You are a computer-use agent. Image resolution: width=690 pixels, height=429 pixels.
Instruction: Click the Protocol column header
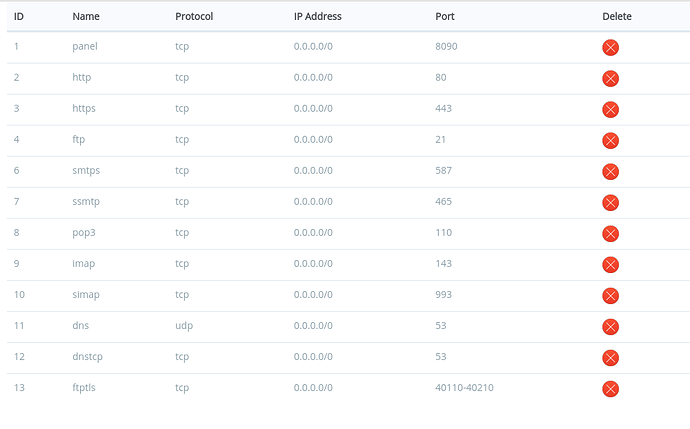tap(194, 16)
